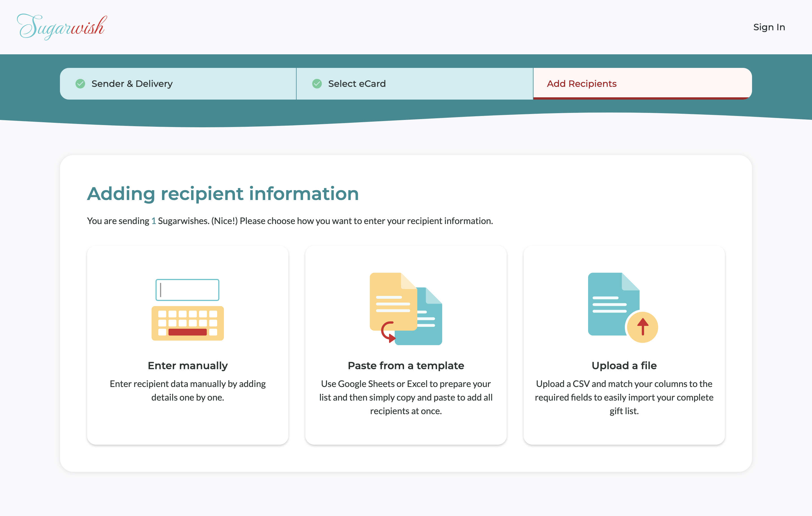Screen dimensions: 812x516
Task: Click the 'Use Google Sheets or Excel' description
Action: pyautogui.click(x=406, y=397)
